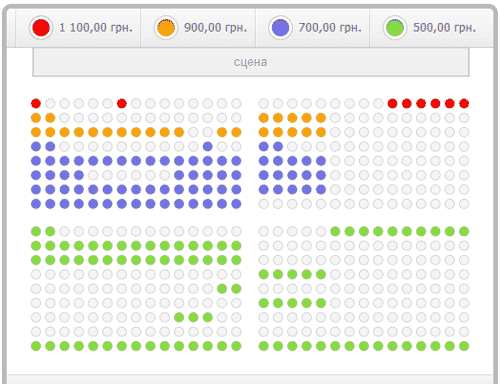Click the 700,00 грн. price label
Image resolution: width=500 pixels, height=384 pixels.
[330, 28]
